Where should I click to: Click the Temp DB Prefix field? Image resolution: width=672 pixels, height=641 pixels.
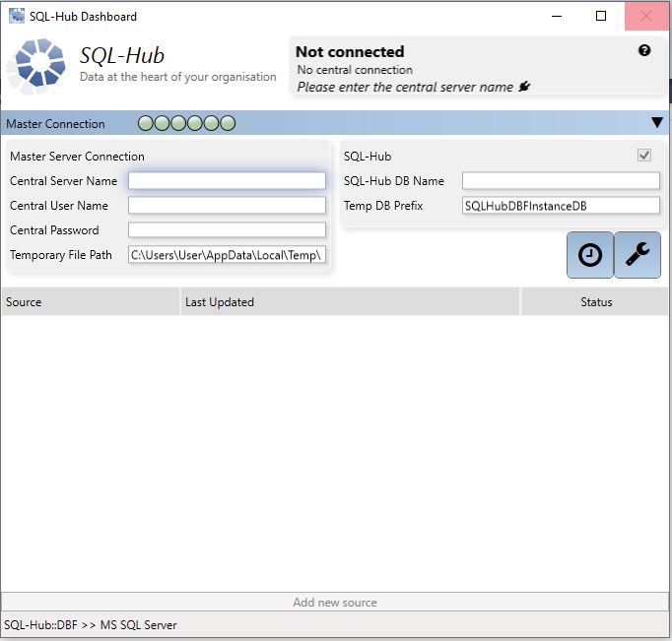tap(561, 206)
